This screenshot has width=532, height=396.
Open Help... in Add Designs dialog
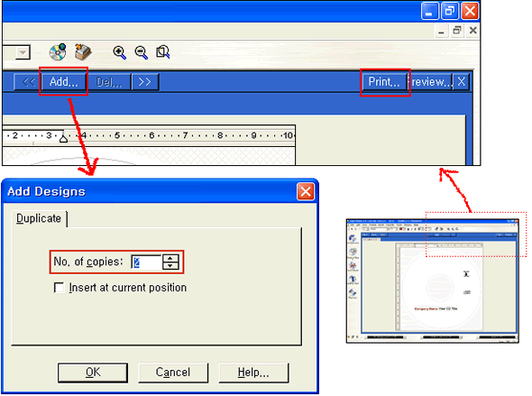coord(253,373)
